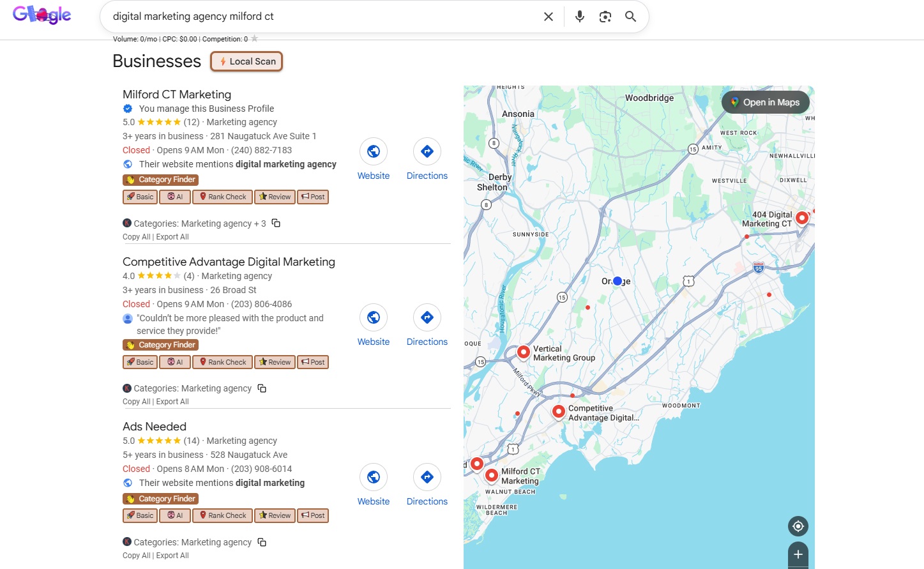Screen dimensions: 924x569
Task: Open Category Finder for Milford CT Marketing
Action: (160, 180)
